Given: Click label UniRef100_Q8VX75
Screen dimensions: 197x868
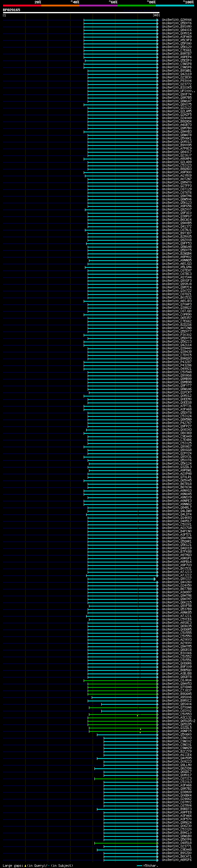Looking at the screenshot, I should click(177, 104).
